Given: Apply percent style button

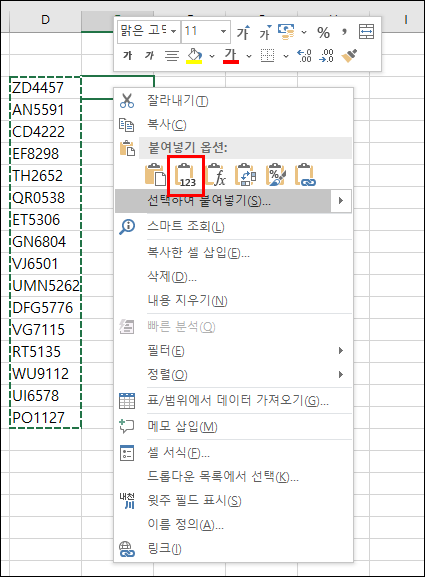Looking at the screenshot, I should 323,32.
